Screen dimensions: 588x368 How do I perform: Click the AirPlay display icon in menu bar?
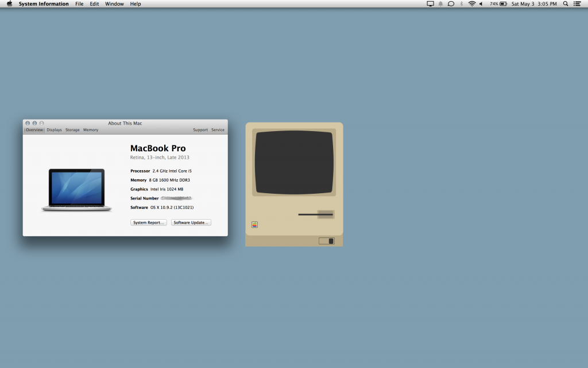pos(431,4)
